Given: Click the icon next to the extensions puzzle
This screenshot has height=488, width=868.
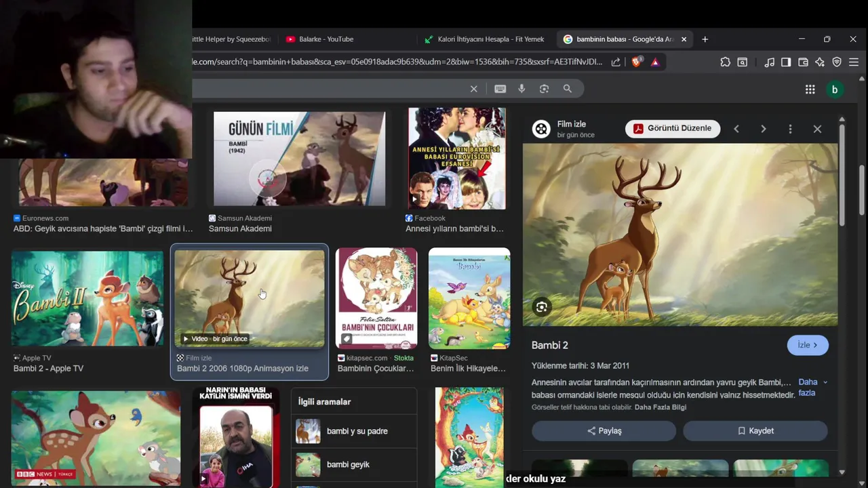Looking at the screenshot, I should tap(743, 62).
